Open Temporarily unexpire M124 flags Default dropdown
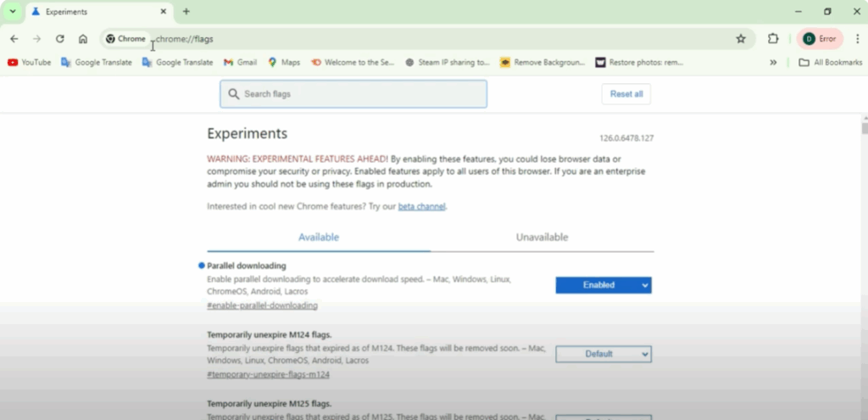 tap(603, 354)
